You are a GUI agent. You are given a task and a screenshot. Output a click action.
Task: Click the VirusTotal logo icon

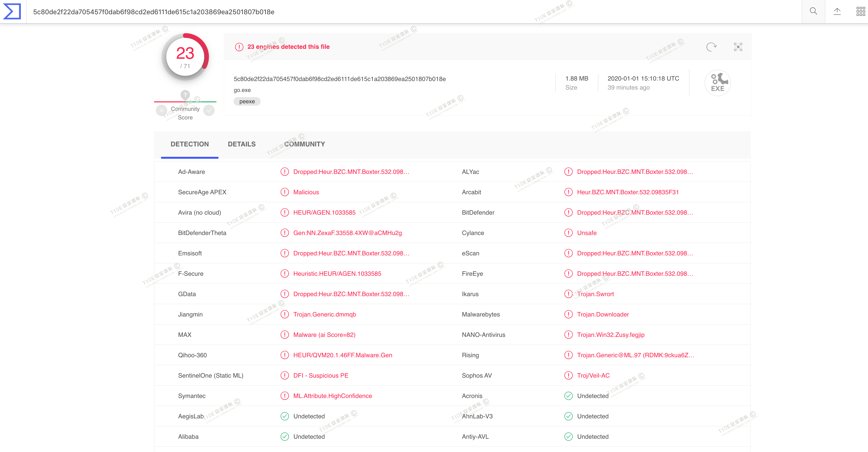click(12, 11)
